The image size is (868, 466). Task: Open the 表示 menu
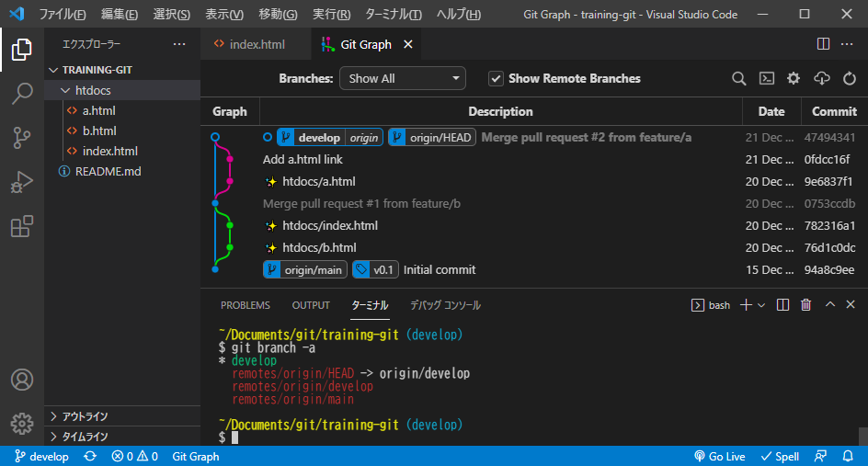pos(224,15)
